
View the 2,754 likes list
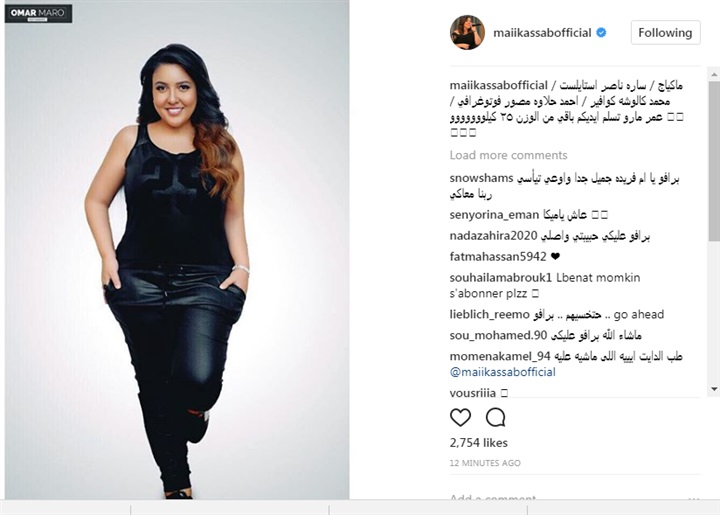[x=478, y=443]
